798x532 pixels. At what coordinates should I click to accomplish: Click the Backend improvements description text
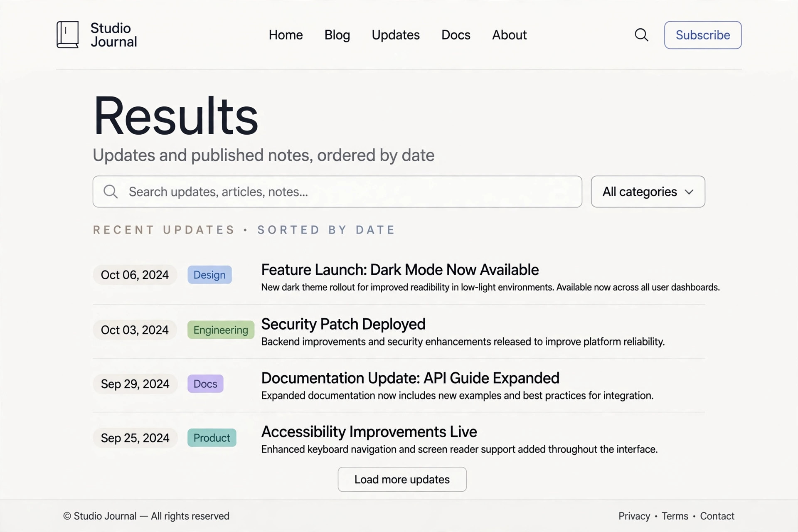click(463, 342)
